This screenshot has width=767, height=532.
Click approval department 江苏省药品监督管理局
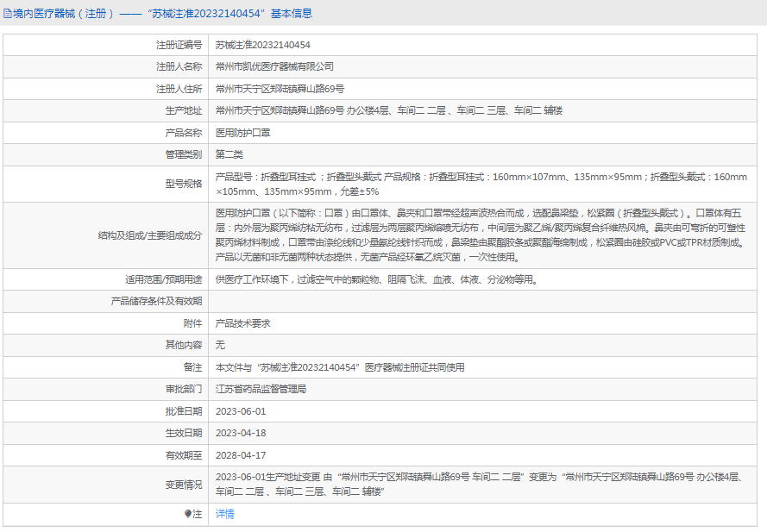click(261, 389)
